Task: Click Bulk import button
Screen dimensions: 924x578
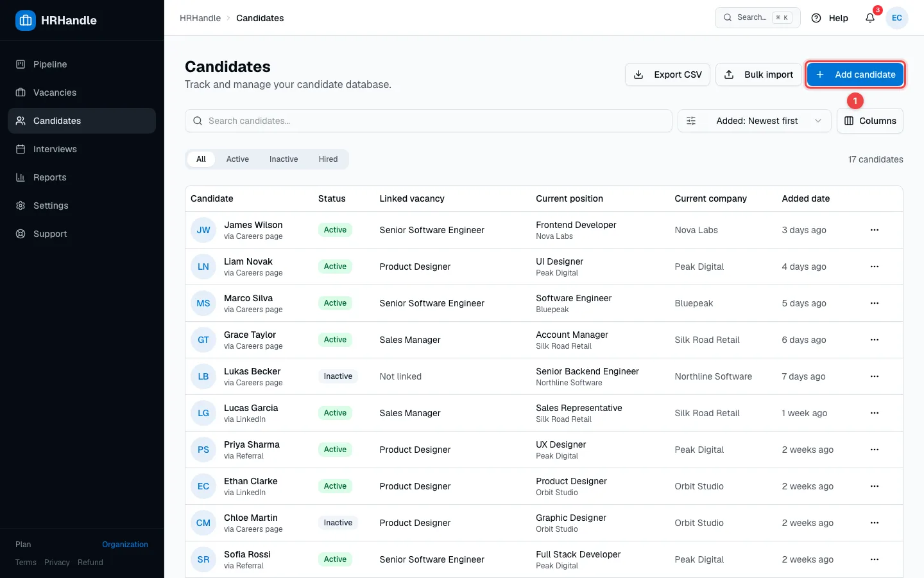Action: point(758,74)
